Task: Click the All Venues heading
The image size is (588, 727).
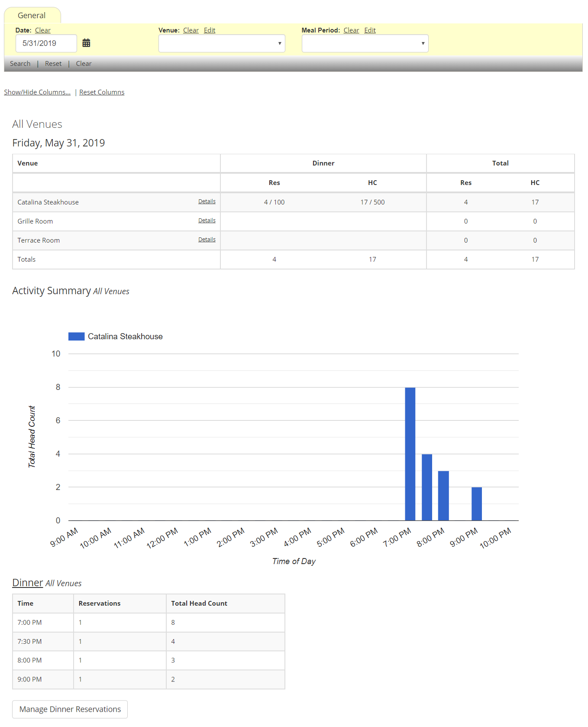Action: tap(37, 124)
